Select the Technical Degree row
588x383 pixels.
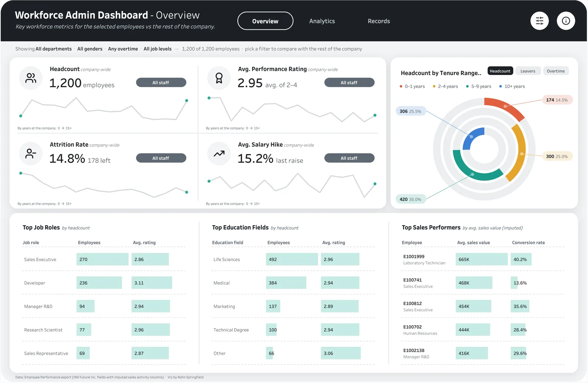pyautogui.click(x=293, y=330)
